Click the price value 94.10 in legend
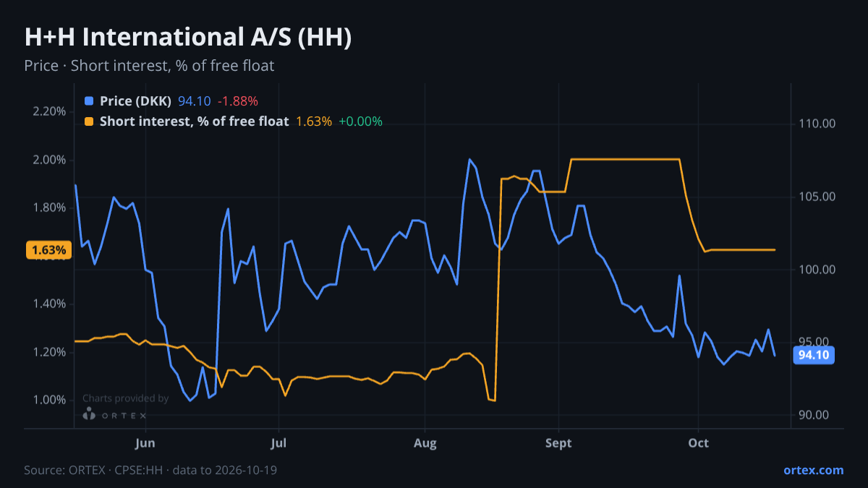This screenshot has width=868, height=488. [x=195, y=101]
